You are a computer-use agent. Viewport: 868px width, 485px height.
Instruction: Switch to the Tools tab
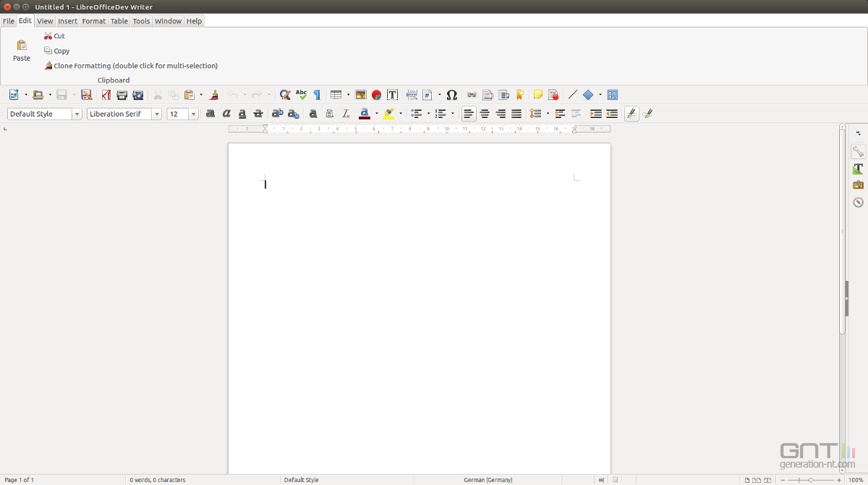coord(142,21)
